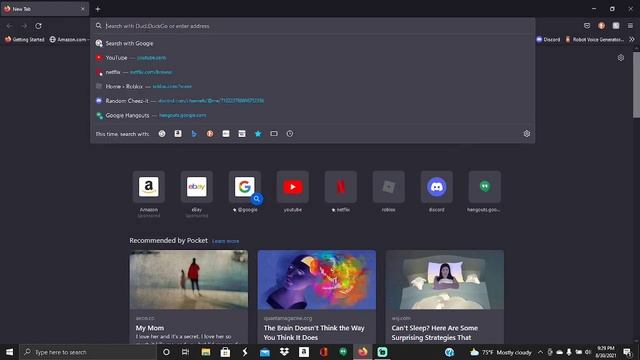Focus the address bar search field
This screenshot has width=640, height=360.
point(313,26)
